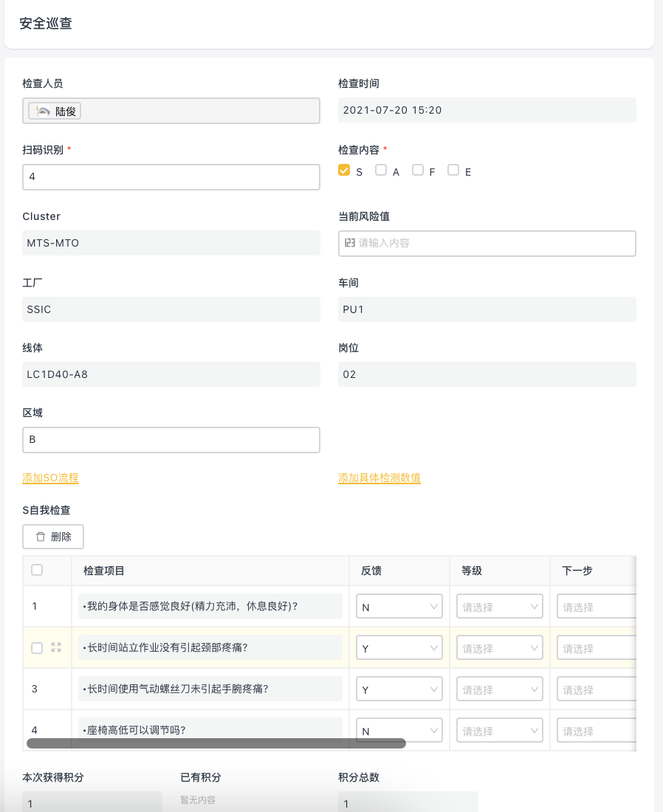Click the number icon in 当前风险值 field
The width and height of the screenshot is (663, 812).
coord(350,243)
